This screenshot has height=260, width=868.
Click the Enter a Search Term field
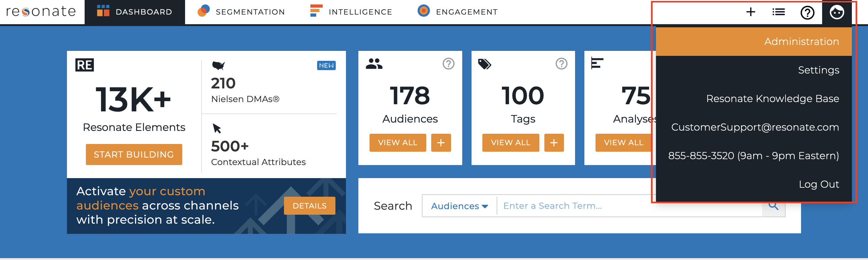(629, 206)
